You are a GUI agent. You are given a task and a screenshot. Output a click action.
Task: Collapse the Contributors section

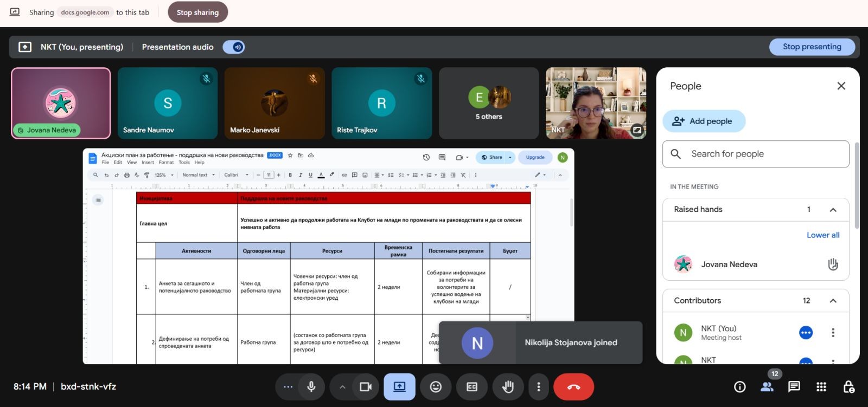pos(833,301)
